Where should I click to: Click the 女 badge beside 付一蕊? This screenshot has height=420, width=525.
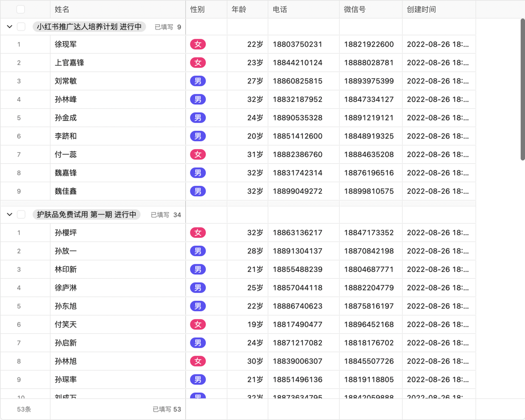pos(197,154)
